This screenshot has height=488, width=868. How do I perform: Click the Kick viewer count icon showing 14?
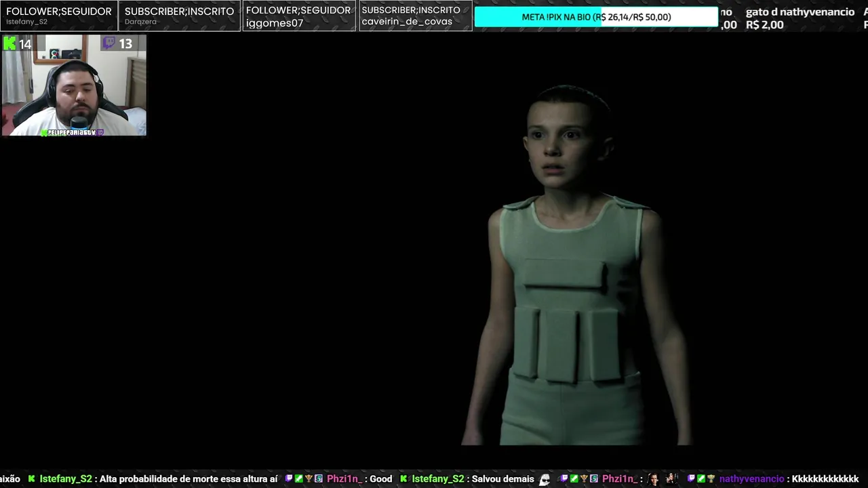9,43
